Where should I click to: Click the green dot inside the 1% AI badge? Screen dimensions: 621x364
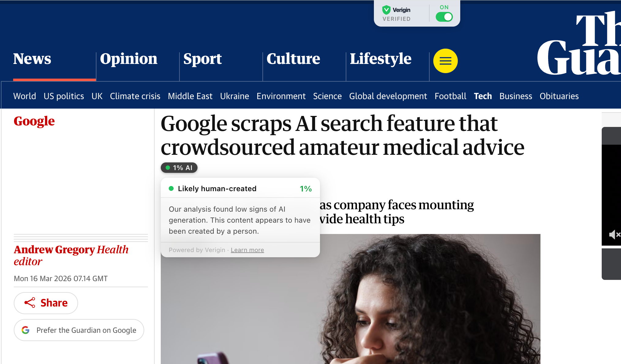168,168
